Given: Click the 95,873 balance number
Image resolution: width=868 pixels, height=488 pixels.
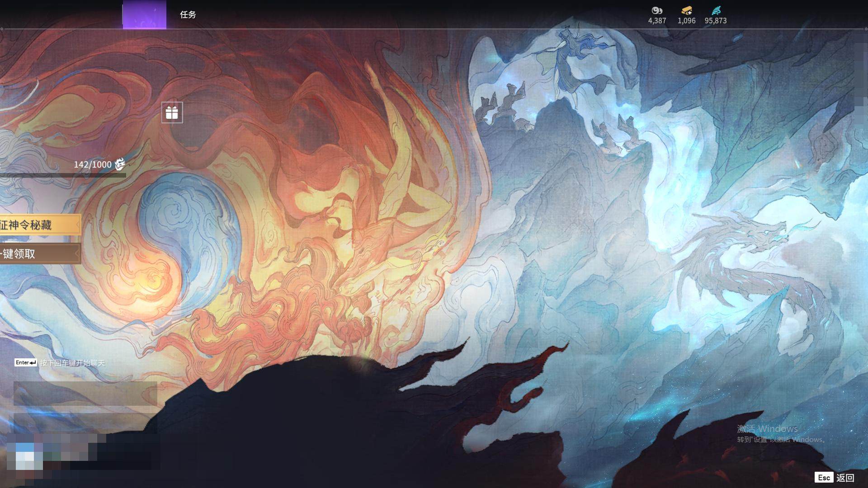Looking at the screenshot, I should pyautogui.click(x=715, y=21).
